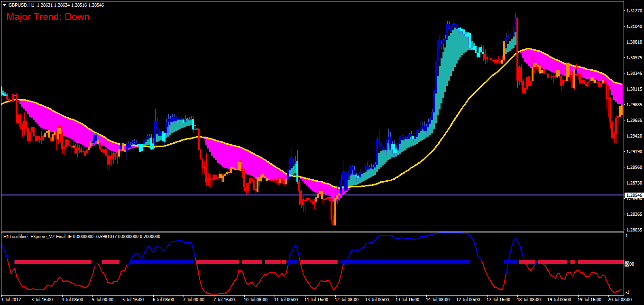Select the long blue histogram bar in indicator window
644x305 pixels.
(405, 262)
